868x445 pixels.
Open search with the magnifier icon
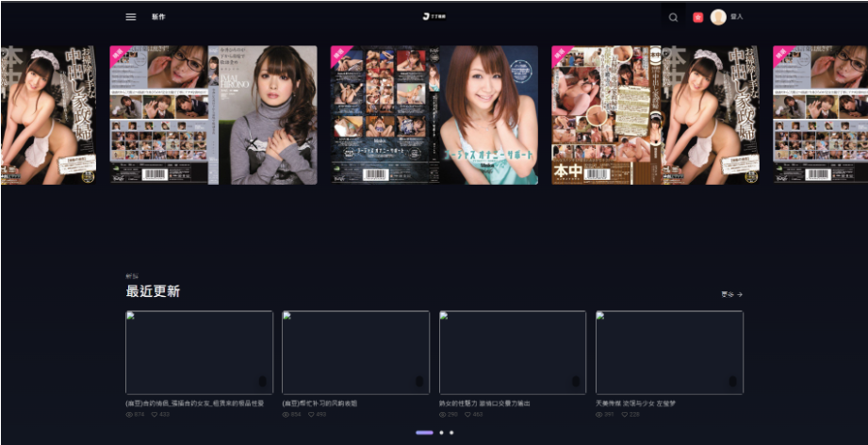pos(672,17)
